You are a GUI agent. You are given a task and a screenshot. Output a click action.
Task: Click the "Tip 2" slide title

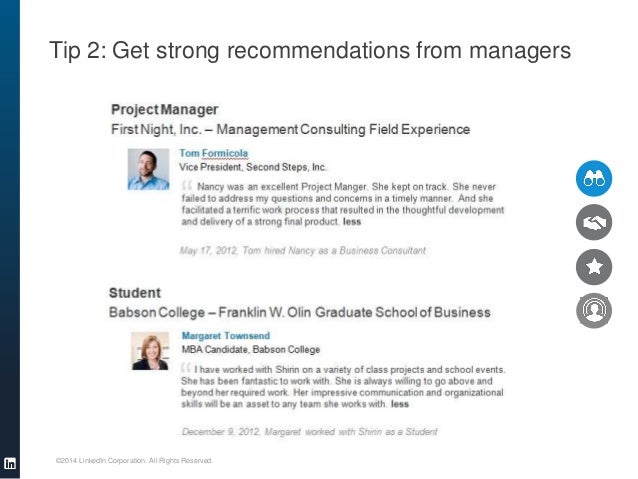(310, 51)
